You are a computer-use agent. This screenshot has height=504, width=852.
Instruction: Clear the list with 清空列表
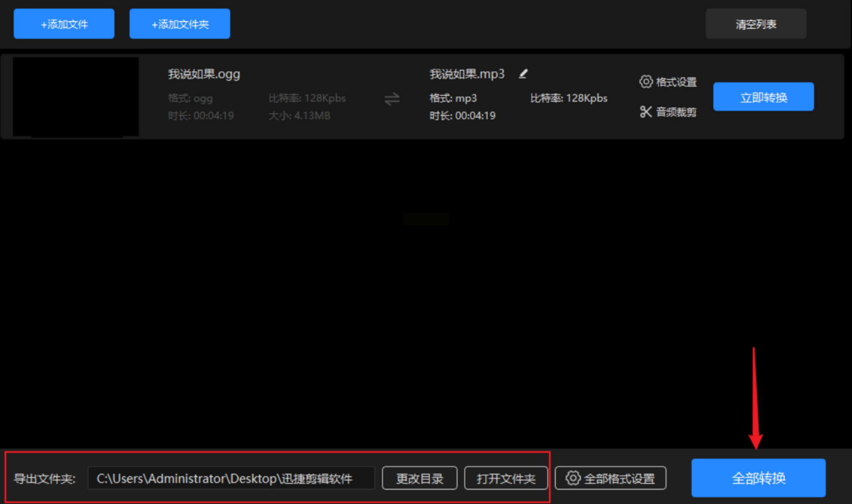coord(756,24)
